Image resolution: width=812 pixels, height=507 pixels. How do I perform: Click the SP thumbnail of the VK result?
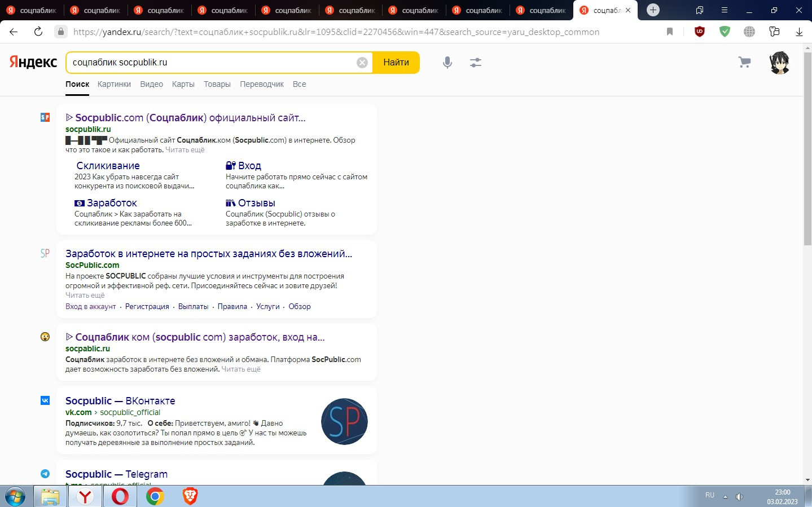pyautogui.click(x=344, y=421)
